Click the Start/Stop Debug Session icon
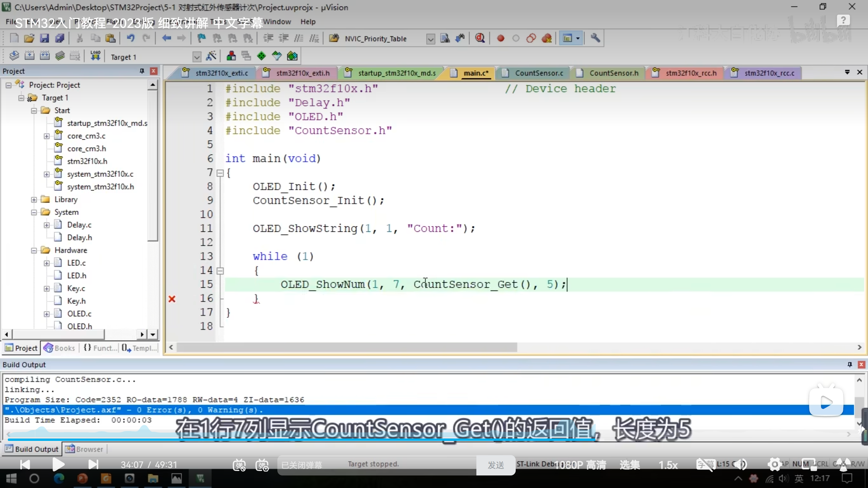This screenshot has width=868, height=488. click(479, 38)
